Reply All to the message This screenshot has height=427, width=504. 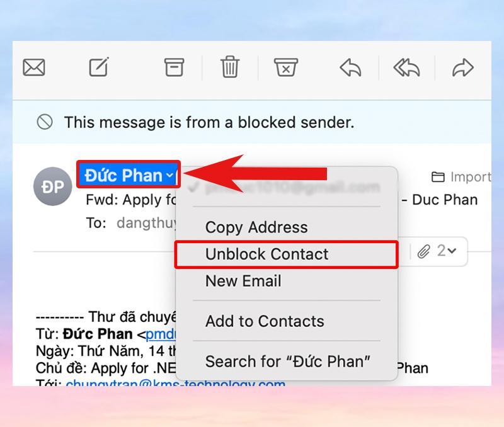point(407,67)
